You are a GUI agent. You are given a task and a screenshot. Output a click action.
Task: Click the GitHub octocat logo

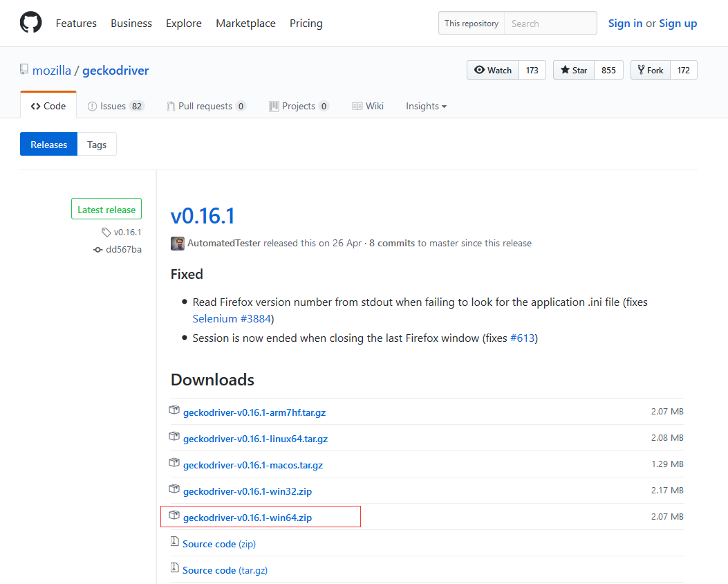(x=30, y=22)
